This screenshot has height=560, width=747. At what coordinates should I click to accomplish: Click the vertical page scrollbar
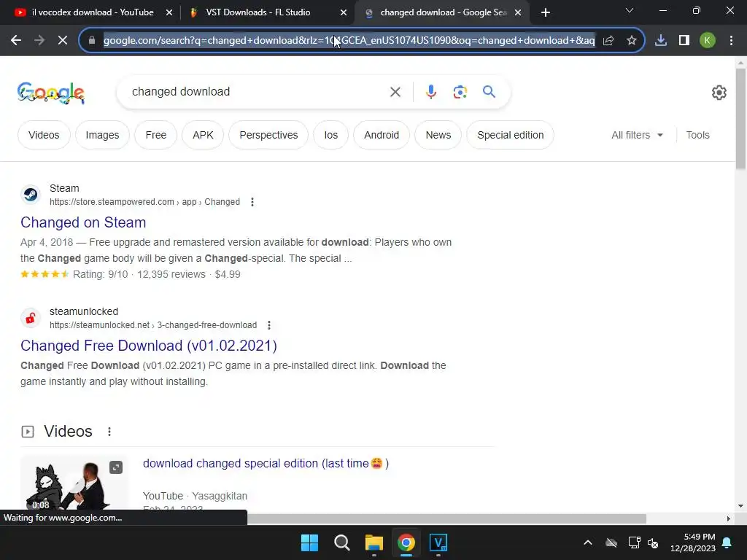pos(740,119)
